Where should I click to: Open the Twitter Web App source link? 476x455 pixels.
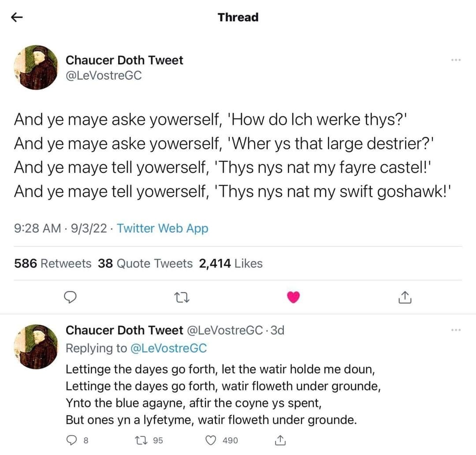tap(163, 228)
